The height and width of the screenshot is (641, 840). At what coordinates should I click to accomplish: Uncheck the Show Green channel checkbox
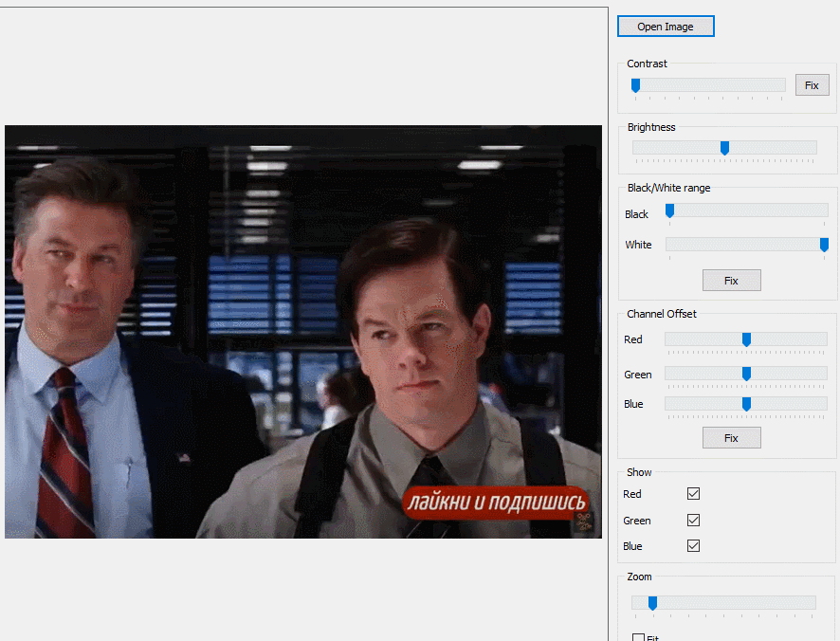coord(693,520)
